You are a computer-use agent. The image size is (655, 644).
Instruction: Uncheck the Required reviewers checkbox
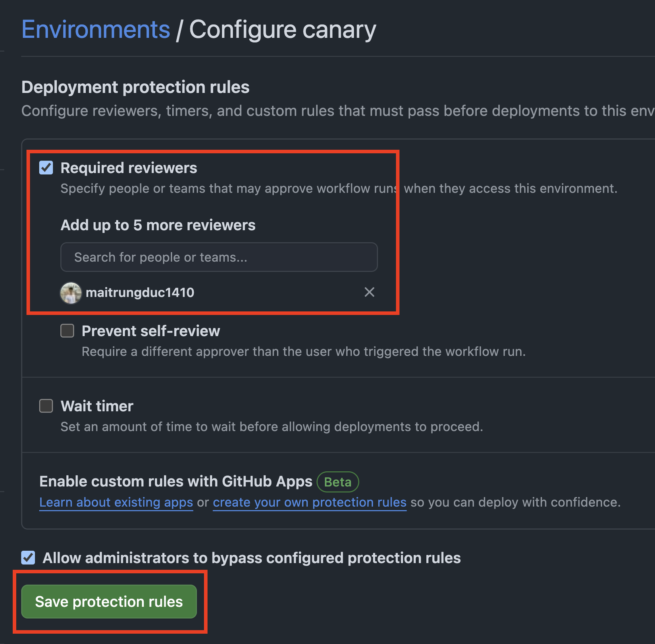(x=46, y=168)
